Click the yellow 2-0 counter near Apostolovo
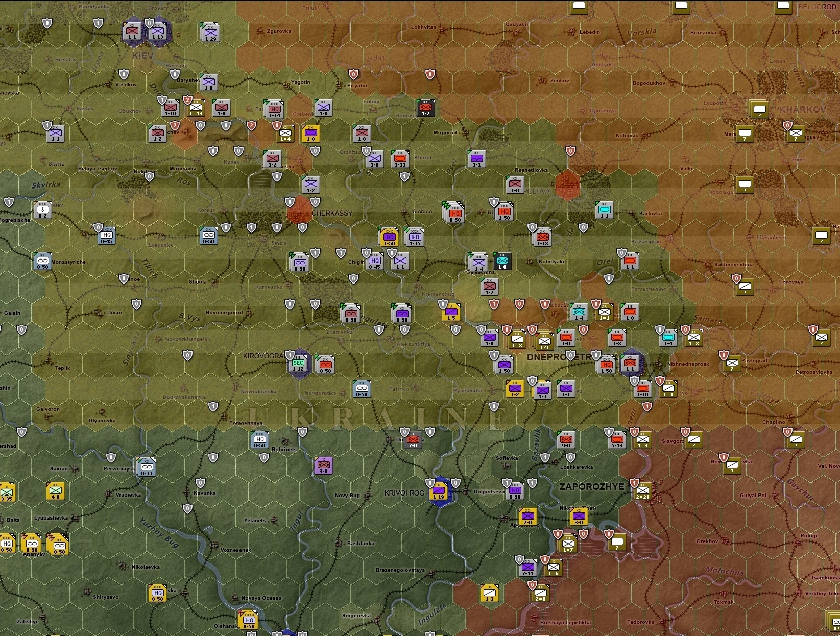The height and width of the screenshot is (636, 840). (x=528, y=516)
